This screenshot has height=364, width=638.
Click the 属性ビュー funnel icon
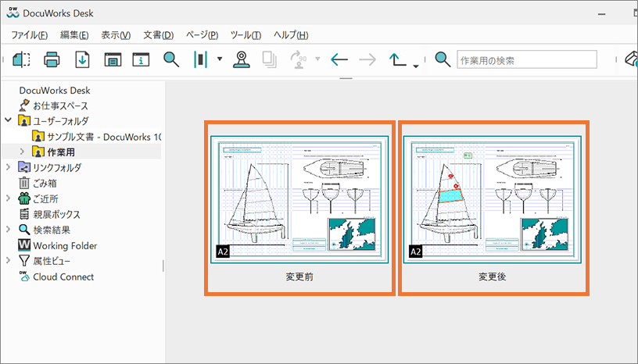coord(24,261)
